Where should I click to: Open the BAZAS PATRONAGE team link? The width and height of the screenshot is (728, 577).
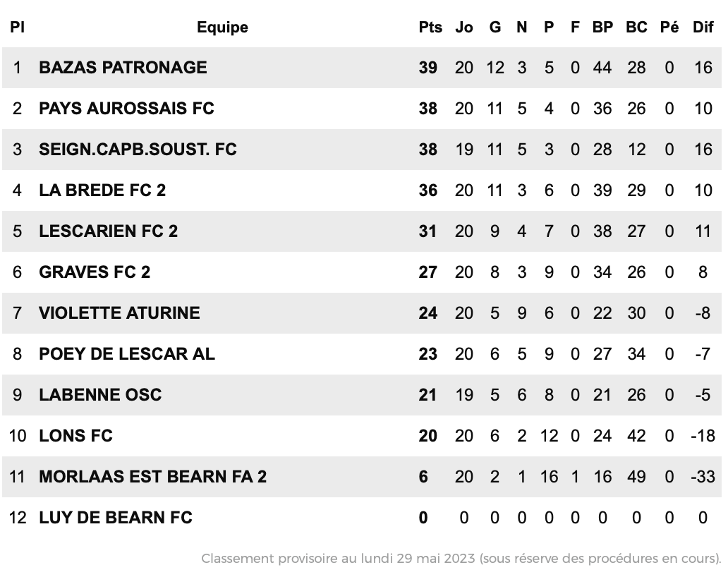pyautogui.click(x=123, y=68)
